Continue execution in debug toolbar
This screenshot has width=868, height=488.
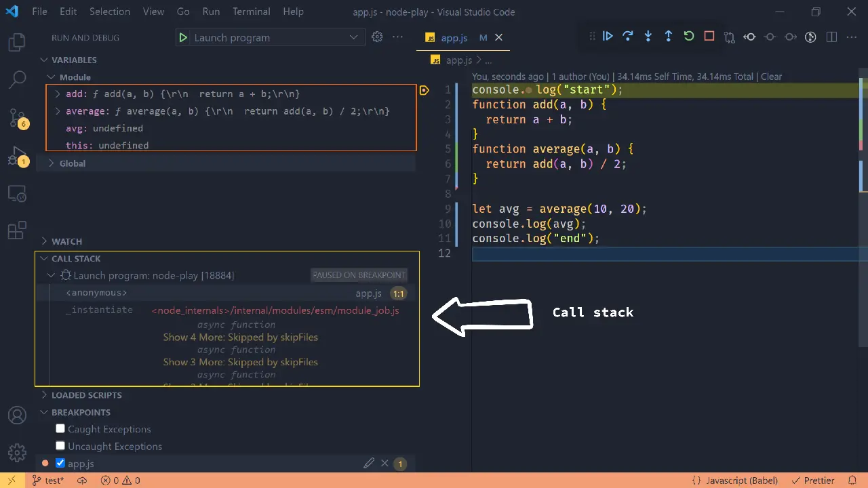click(x=608, y=37)
